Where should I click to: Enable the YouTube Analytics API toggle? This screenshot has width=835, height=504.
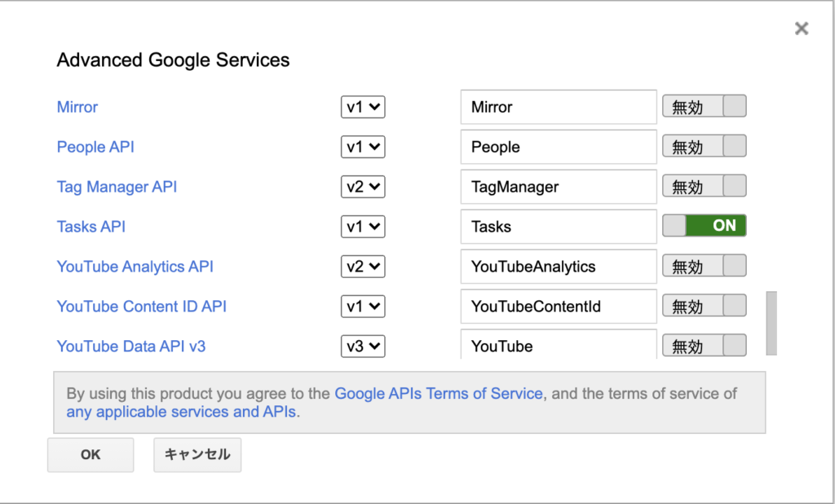tap(704, 266)
